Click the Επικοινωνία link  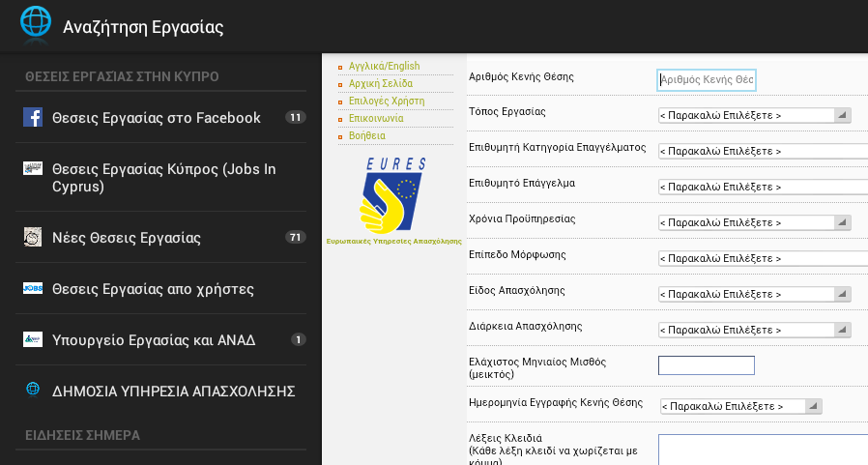(x=376, y=119)
